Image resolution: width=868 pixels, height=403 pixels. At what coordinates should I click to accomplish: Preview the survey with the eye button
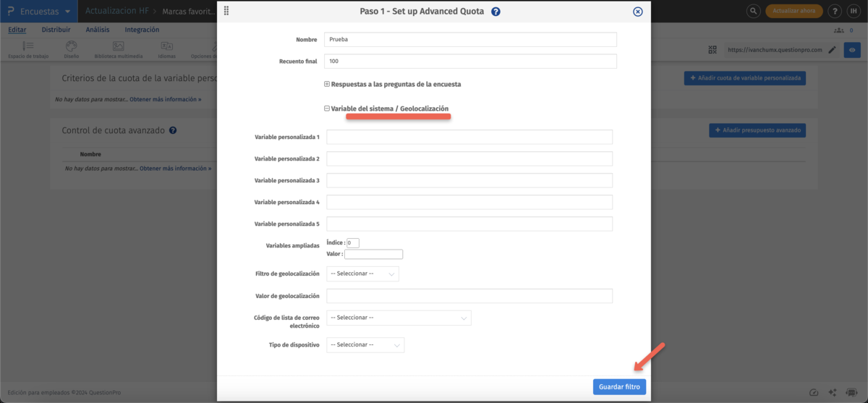pos(852,50)
